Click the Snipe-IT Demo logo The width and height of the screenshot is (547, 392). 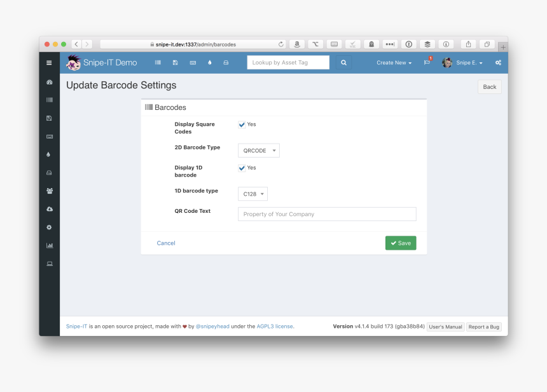[102, 63]
